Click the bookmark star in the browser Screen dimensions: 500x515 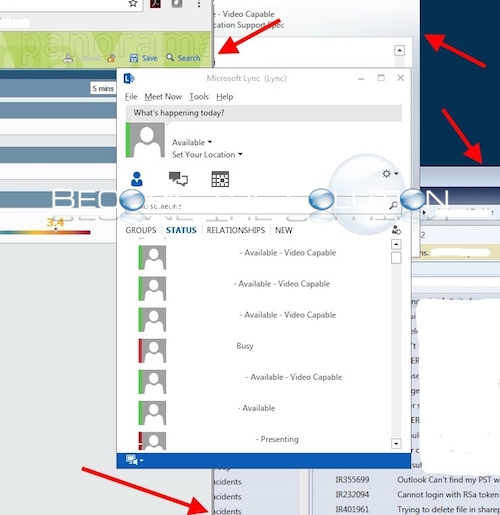[133, 4]
